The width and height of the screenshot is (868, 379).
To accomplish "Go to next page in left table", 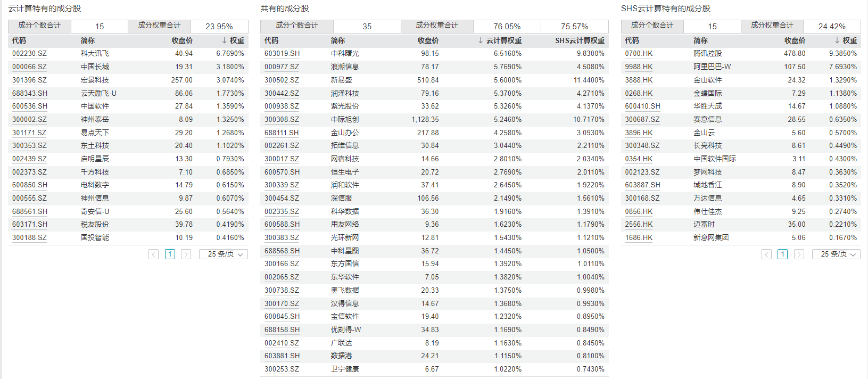I will pyautogui.click(x=186, y=254).
